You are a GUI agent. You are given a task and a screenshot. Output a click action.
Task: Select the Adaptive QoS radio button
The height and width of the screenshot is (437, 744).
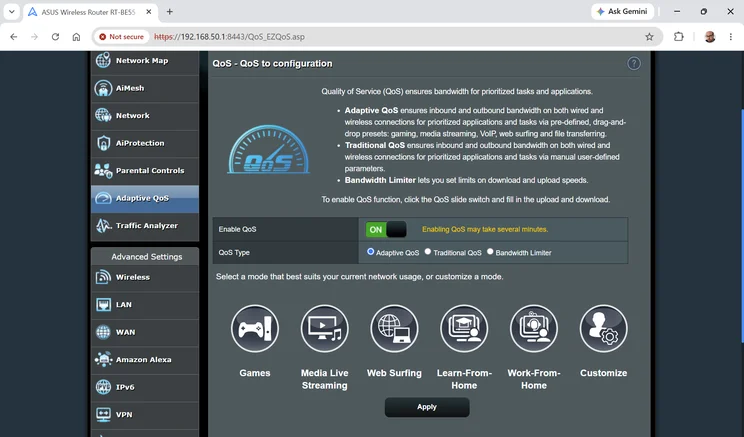point(371,252)
